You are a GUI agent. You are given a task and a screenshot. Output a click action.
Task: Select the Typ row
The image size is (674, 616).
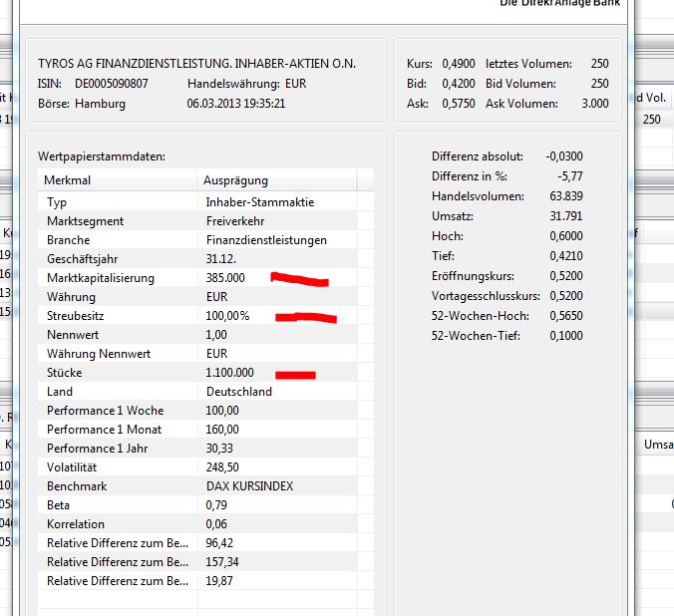pos(57,202)
